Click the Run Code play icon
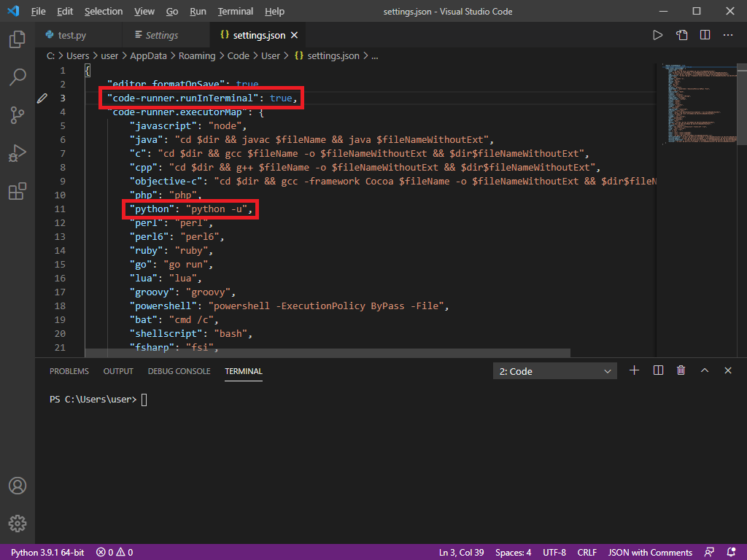The image size is (747, 560). point(658,35)
